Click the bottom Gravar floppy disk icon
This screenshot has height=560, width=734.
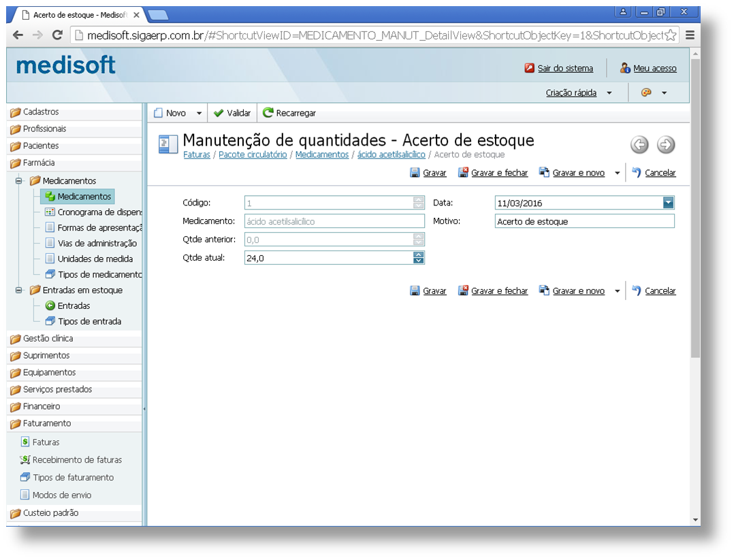(x=415, y=291)
